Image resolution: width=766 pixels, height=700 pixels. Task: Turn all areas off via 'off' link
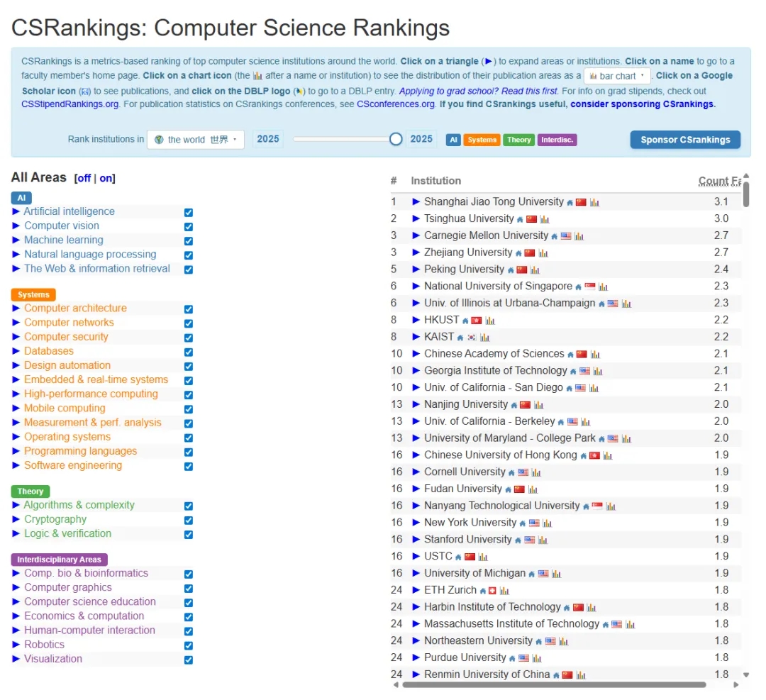84,179
